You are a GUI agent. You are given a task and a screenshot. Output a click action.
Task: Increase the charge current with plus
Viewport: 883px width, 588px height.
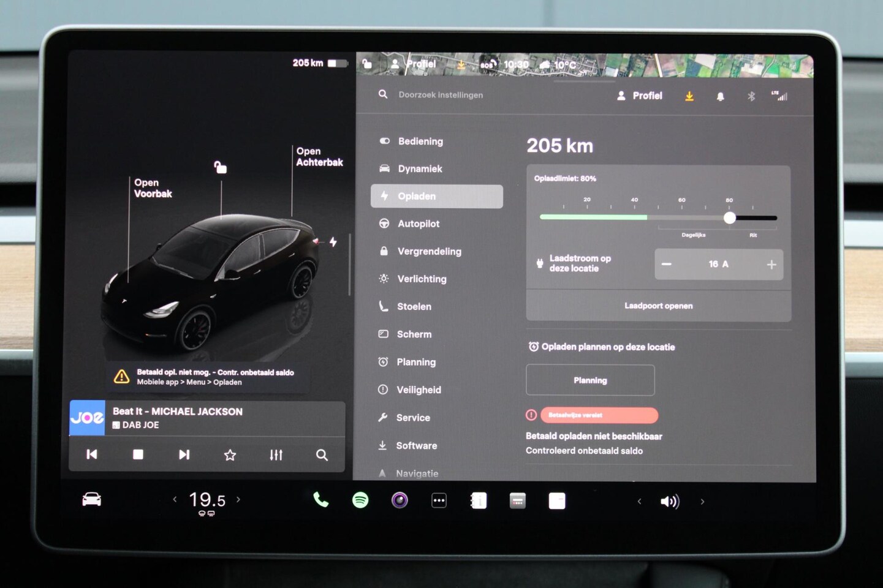coord(771,265)
